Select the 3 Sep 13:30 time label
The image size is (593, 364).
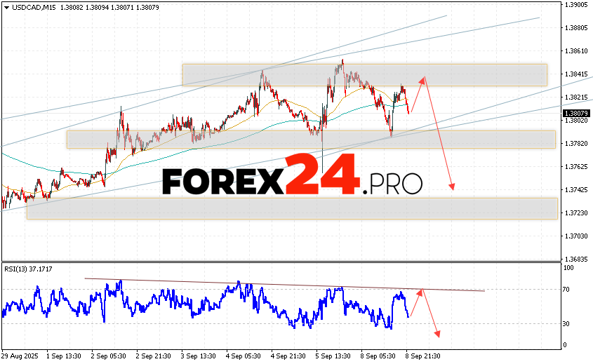[x=198, y=356]
